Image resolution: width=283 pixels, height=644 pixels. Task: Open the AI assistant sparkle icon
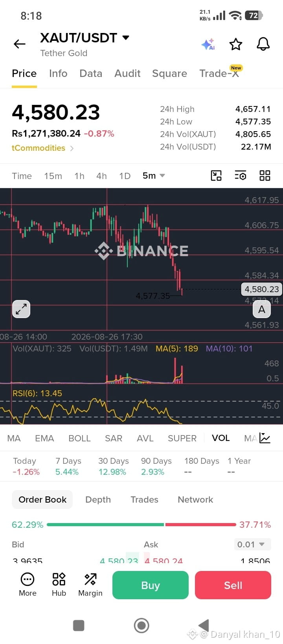208,44
